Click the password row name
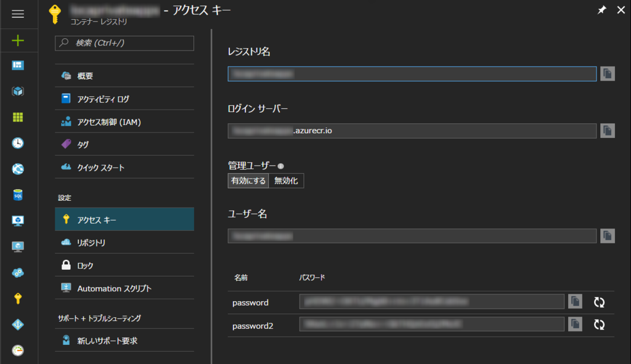The height and width of the screenshot is (364, 631). 250,303
